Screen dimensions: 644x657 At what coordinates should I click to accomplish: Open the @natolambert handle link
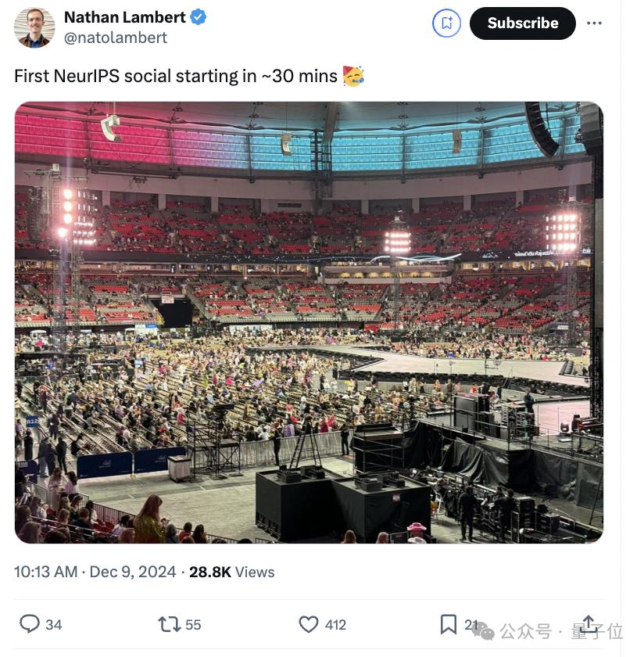[x=115, y=38]
